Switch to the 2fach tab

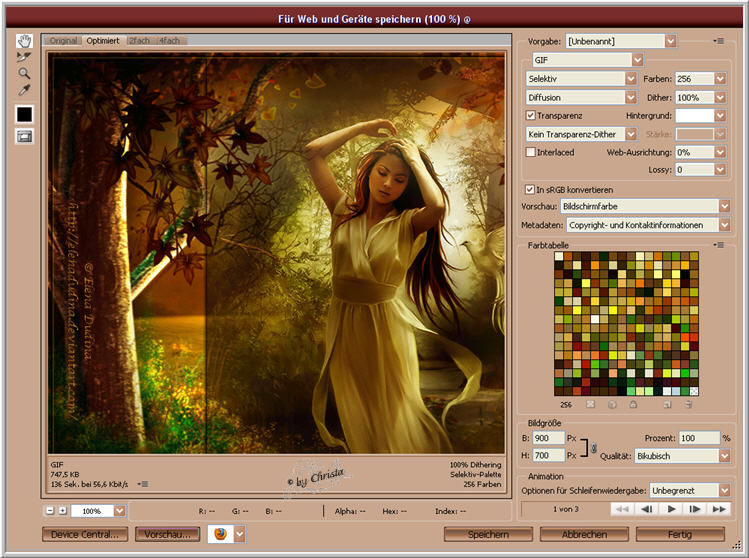pyautogui.click(x=139, y=41)
